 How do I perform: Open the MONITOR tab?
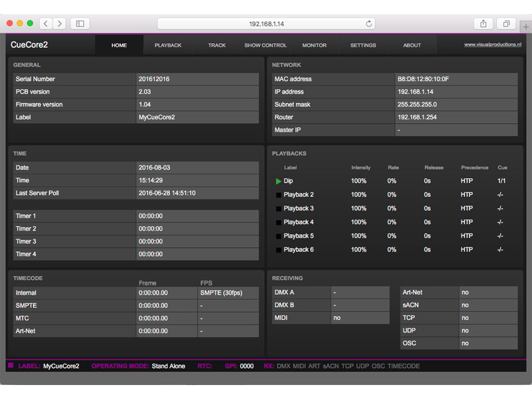tap(315, 45)
